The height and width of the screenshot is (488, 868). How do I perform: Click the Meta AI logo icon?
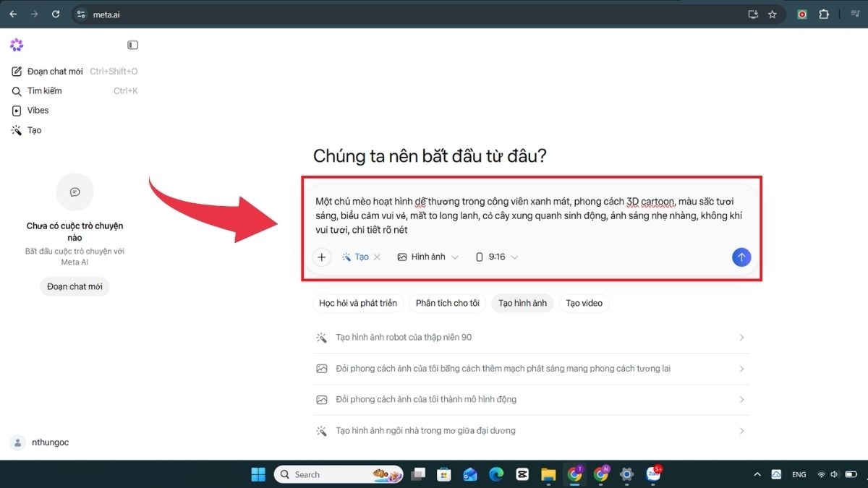tap(17, 45)
